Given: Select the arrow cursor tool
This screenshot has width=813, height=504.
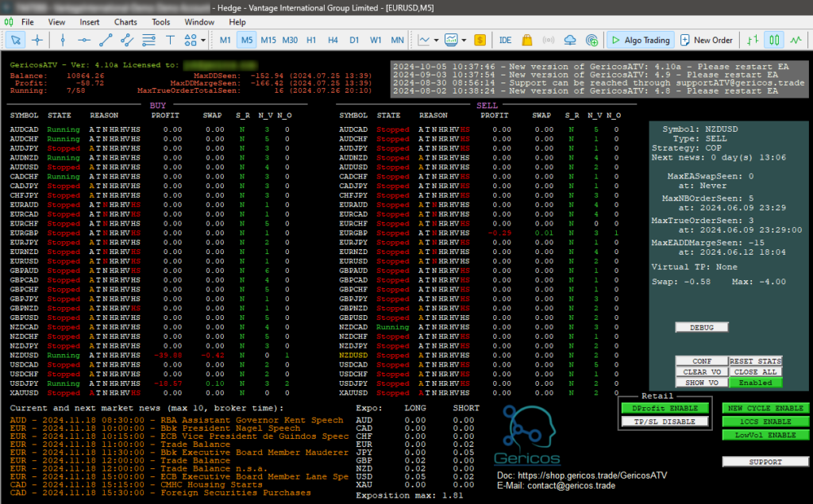Looking at the screenshot, I should 16,40.
